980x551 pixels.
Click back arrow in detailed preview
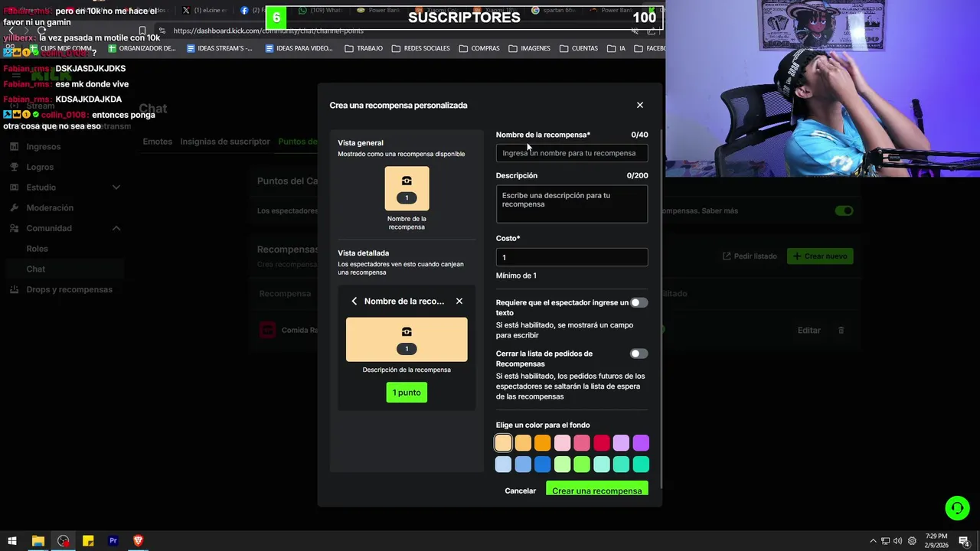(354, 302)
